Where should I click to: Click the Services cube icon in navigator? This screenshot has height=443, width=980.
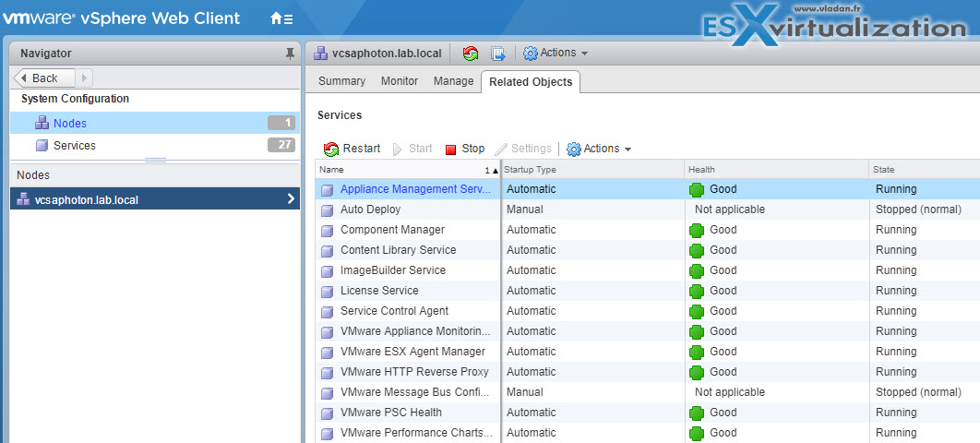pyautogui.click(x=42, y=146)
